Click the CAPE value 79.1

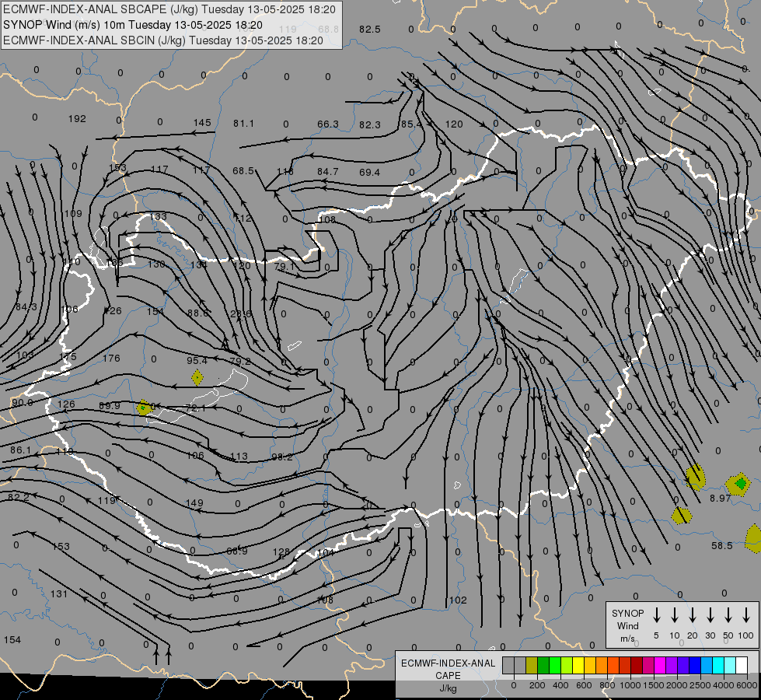click(x=285, y=267)
